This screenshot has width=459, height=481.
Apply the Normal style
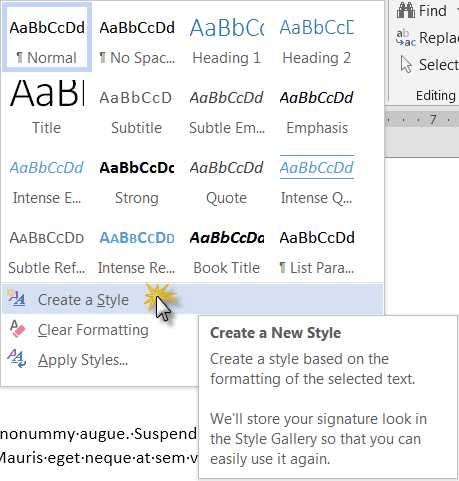(47, 38)
